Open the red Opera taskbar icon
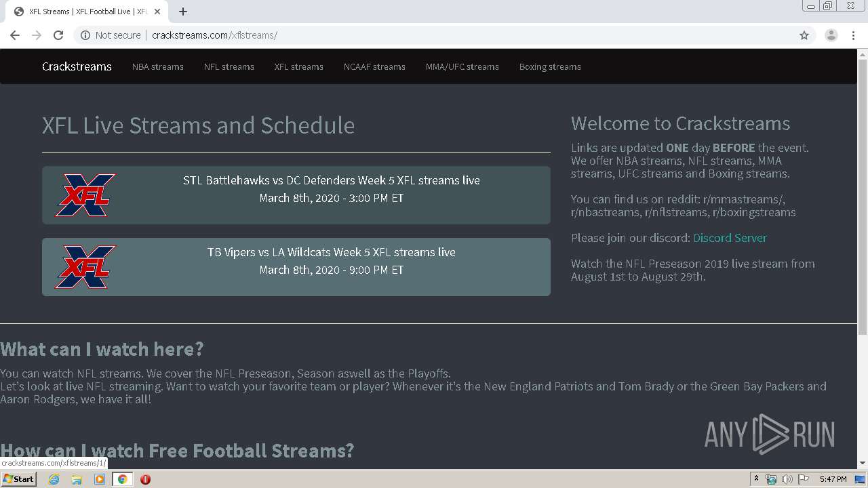868x488 pixels. [145, 479]
